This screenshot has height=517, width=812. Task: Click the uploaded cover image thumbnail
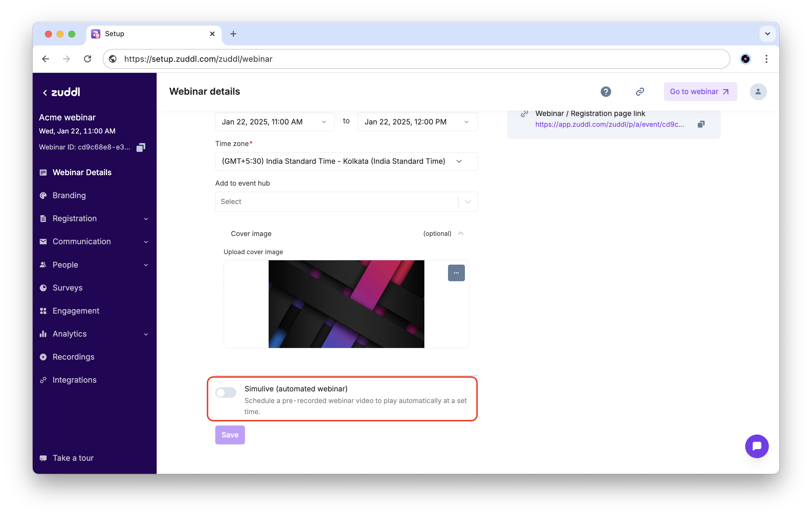(x=346, y=304)
